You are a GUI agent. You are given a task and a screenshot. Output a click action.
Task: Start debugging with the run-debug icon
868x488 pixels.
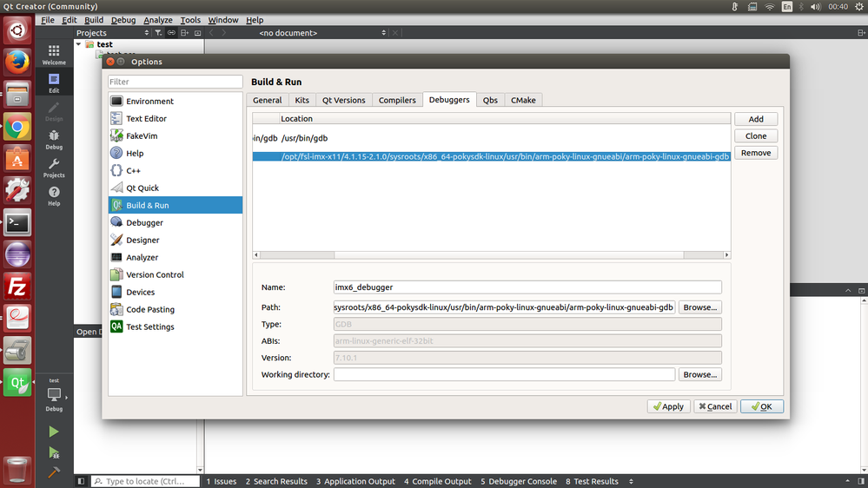click(x=54, y=452)
